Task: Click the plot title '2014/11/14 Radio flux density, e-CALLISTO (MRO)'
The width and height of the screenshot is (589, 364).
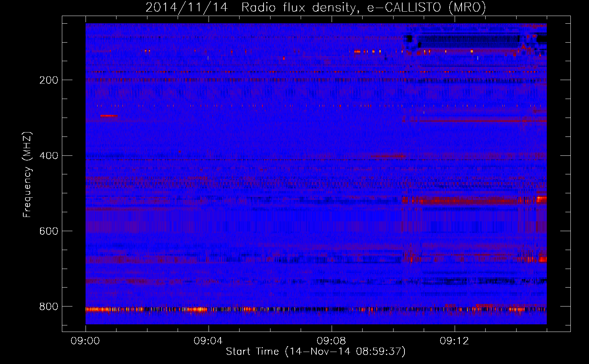Action: tap(316, 7)
